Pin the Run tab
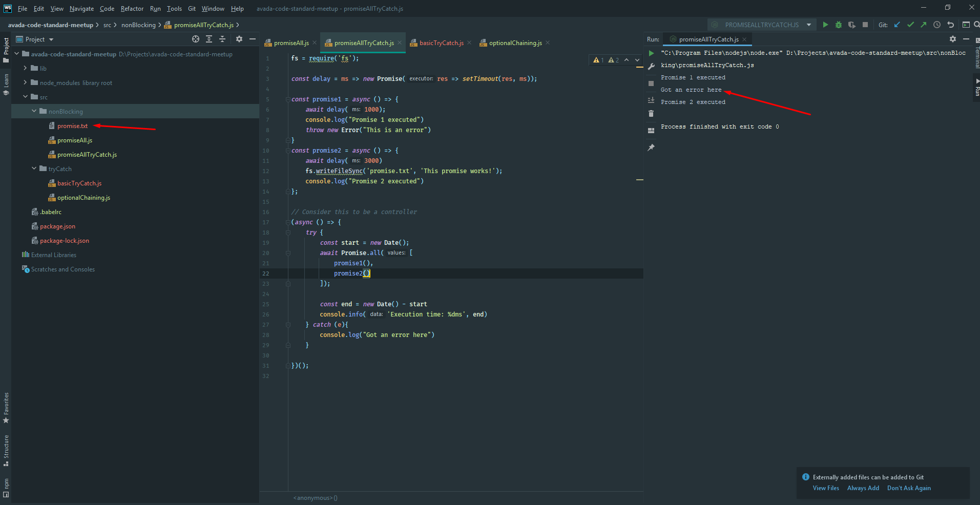Screen dimensions: 980x505 pyautogui.click(x=651, y=148)
